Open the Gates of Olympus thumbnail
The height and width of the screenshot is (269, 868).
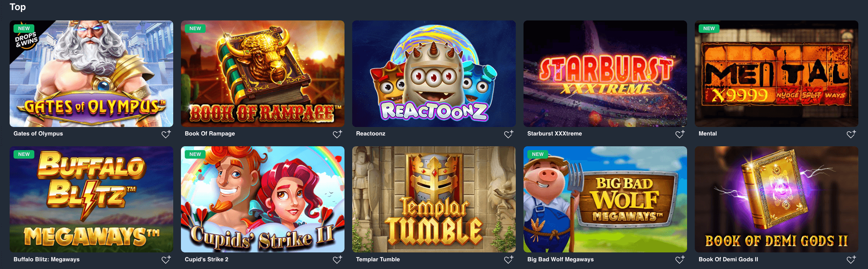pyautogui.click(x=91, y=74)
